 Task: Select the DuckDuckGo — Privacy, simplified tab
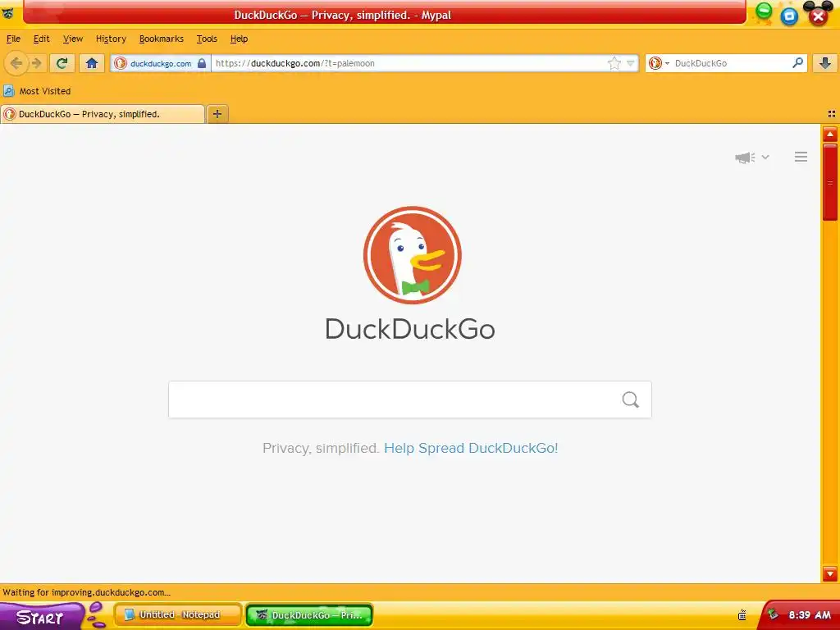coord(103,114)
